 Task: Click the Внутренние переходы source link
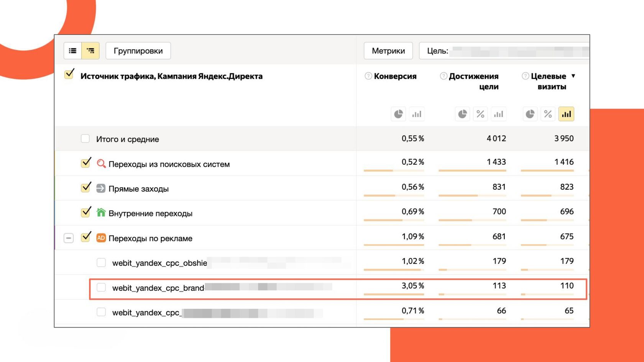[150, 213]
